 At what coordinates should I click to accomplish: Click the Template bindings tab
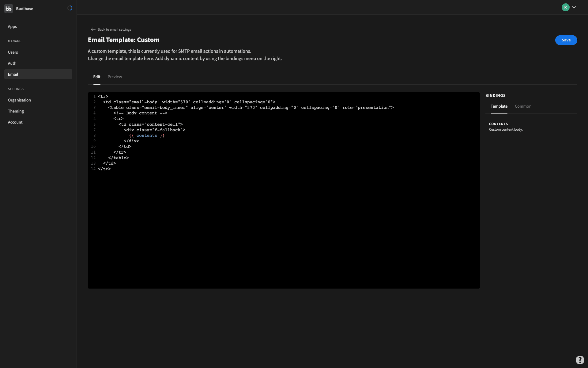coord(499,107)
